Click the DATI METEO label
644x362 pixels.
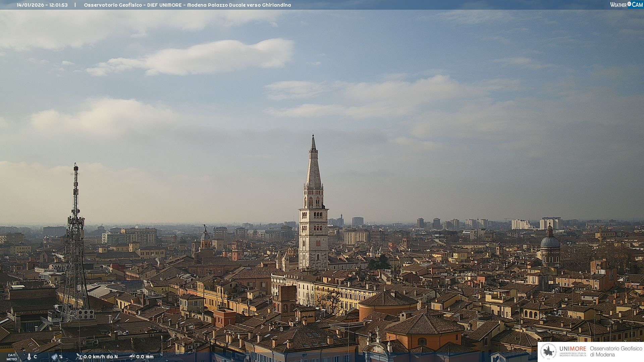coord(12,357)
